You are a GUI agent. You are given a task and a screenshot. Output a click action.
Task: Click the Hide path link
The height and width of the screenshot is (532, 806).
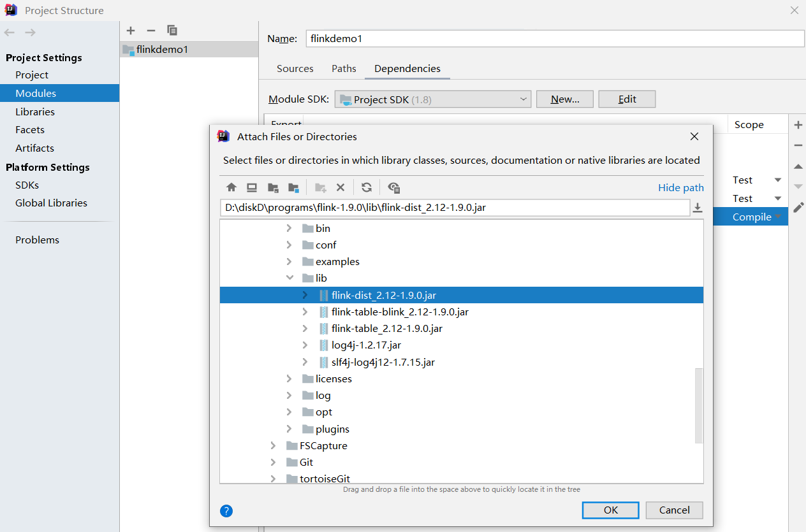[x=680, y=187]
